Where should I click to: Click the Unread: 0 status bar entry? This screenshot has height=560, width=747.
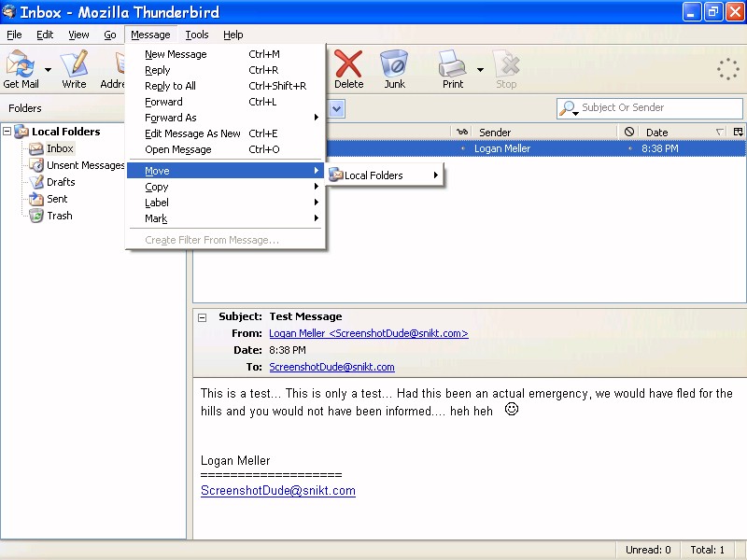point(648,550)
